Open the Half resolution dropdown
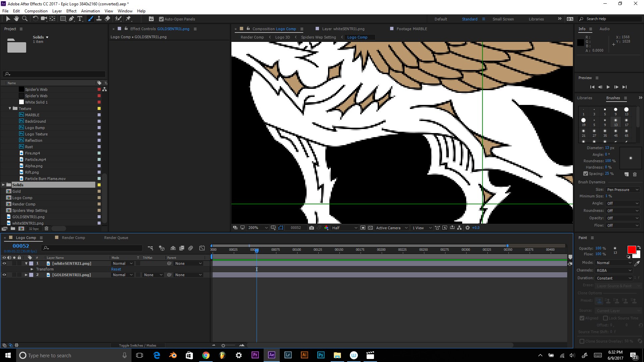The width and height of the screenshot is (644, 362). (x=345, y=228)
